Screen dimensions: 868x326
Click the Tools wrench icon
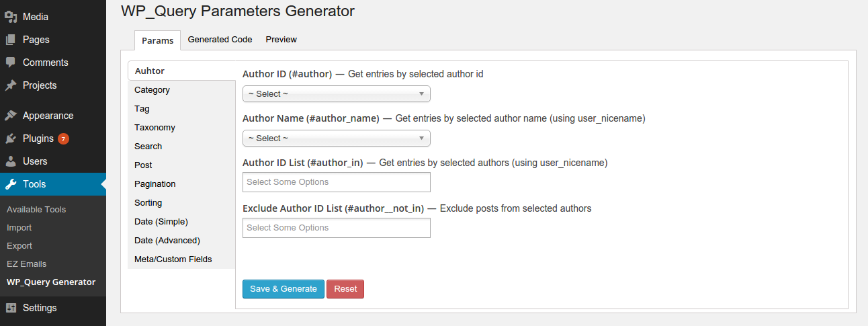pyautogui.click(x=11, y=184)
